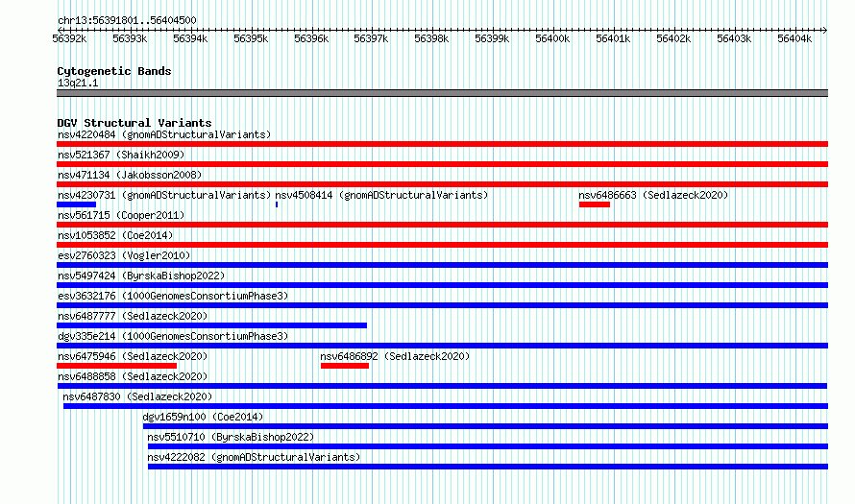Click the Cytogenetic Bands track title
Screen dimensions: 855x504
point(114,71)
